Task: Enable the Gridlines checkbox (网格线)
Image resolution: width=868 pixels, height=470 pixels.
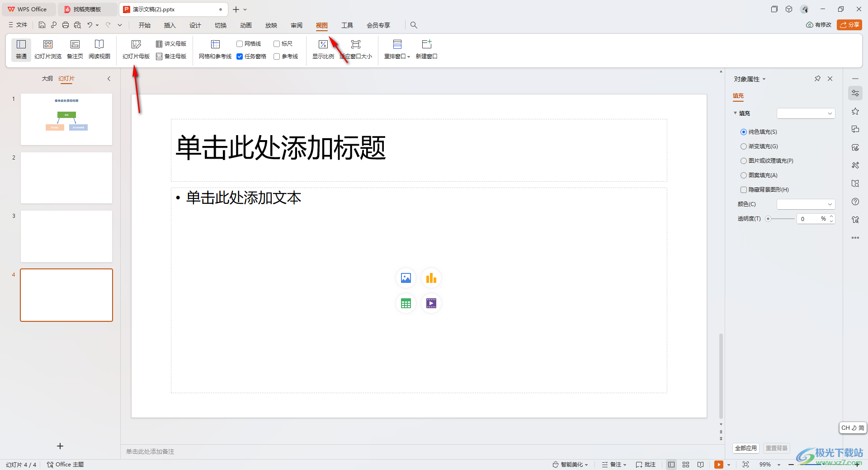Action: tap(240, 44)
